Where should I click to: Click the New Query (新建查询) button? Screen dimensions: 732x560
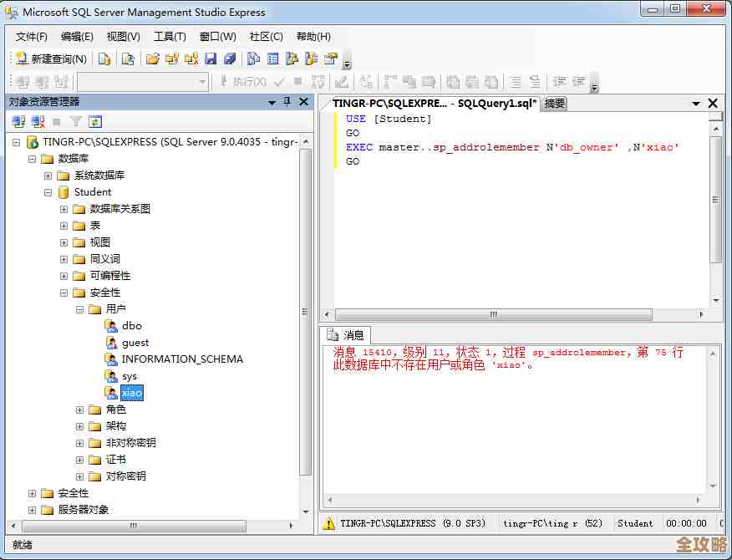coord(51,59)
